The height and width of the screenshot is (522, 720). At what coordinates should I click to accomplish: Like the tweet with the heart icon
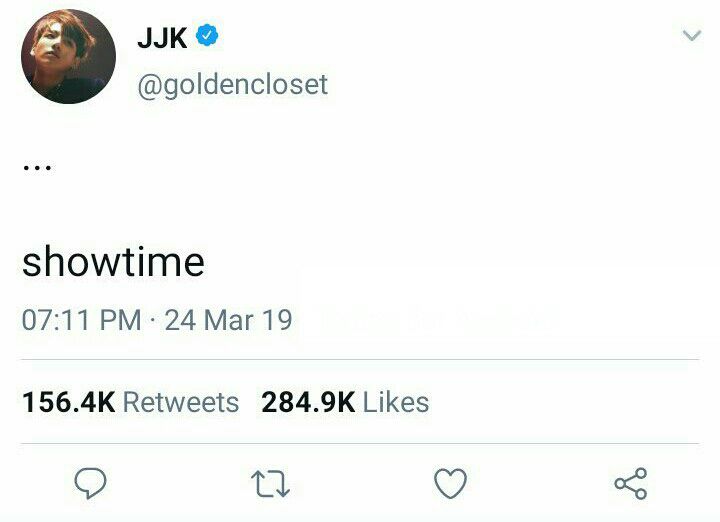pyautogui.click(x=450, y=483)
